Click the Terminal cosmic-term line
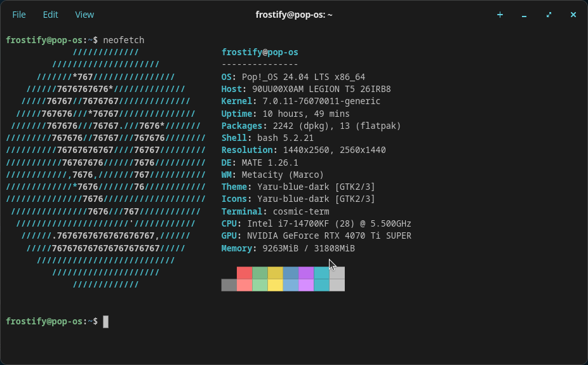This screenshot has height=365, width=588. tap(275, 211)
